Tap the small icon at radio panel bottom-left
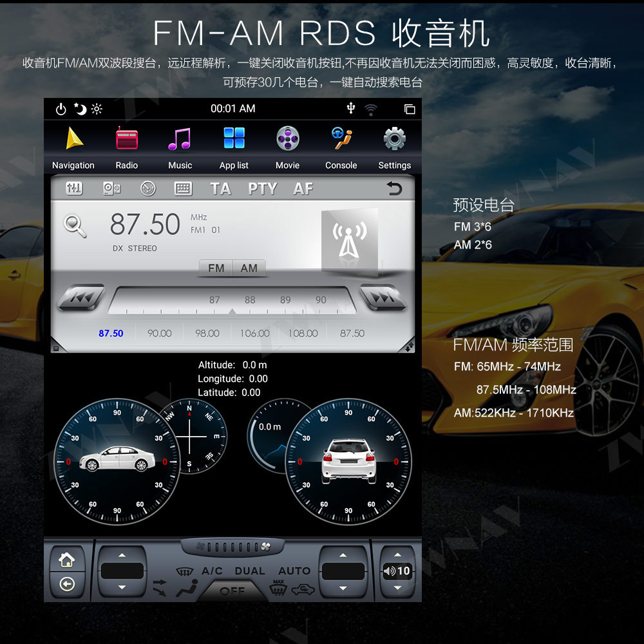Image resolution: width=644 pixels, height=644 pixels. pyautogui.click(x=56, y=348)
